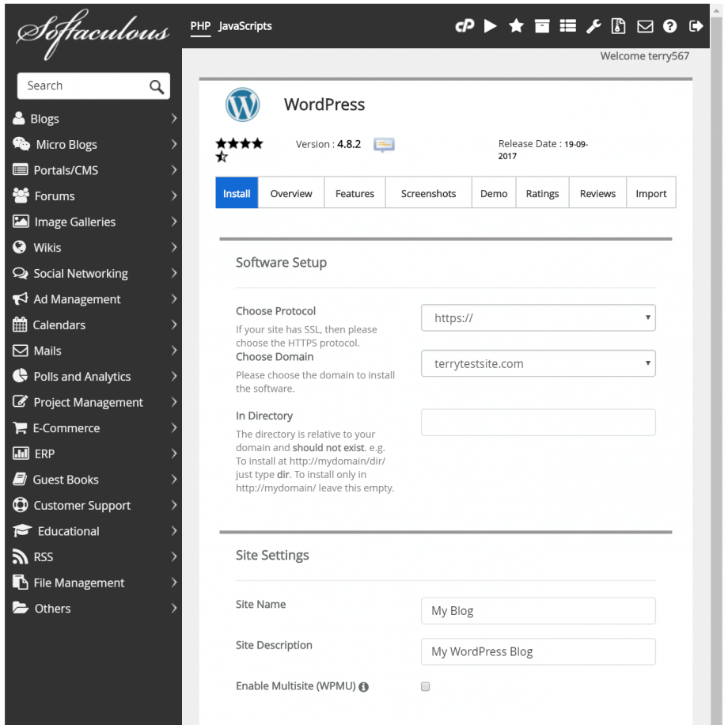The image size is (728, 725).
Task: Open the Reviews tab
Action: point(597,192)
